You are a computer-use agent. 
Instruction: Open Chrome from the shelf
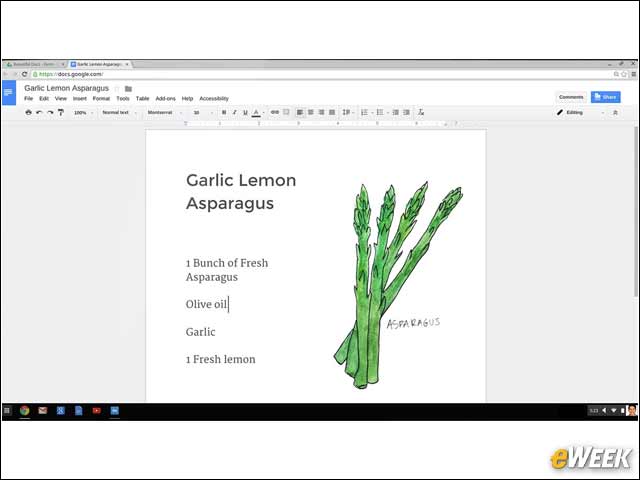pos(24,411)
